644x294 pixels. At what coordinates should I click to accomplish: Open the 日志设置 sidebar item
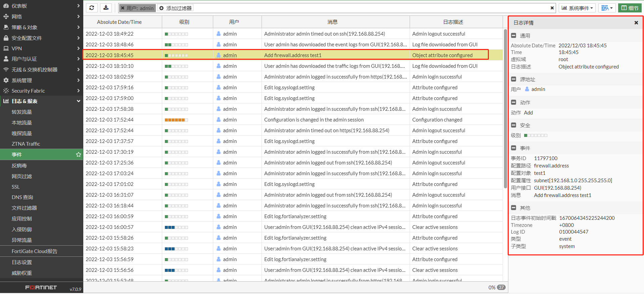coord(22,262)
